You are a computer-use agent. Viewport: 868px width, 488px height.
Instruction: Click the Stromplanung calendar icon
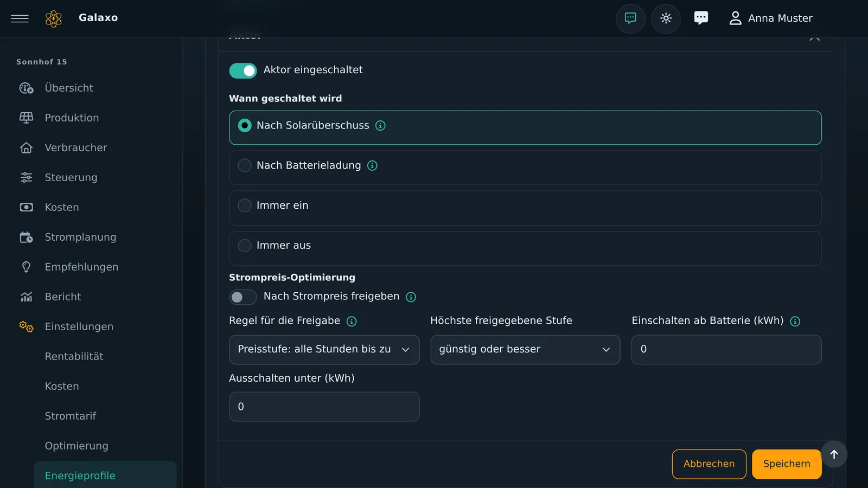pos(26,237)
